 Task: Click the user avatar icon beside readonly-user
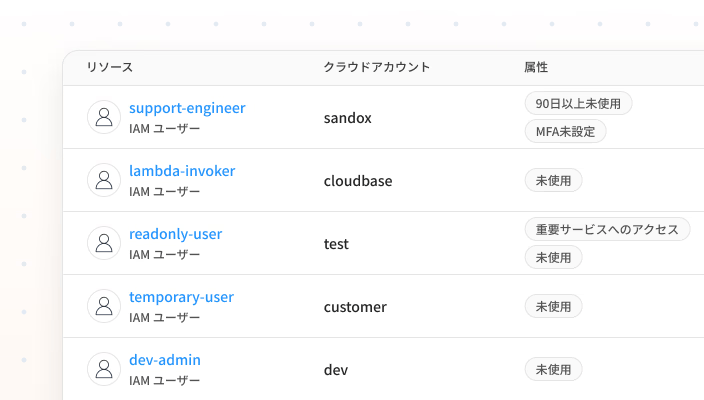pyautogui.click(x=104, y=244)
